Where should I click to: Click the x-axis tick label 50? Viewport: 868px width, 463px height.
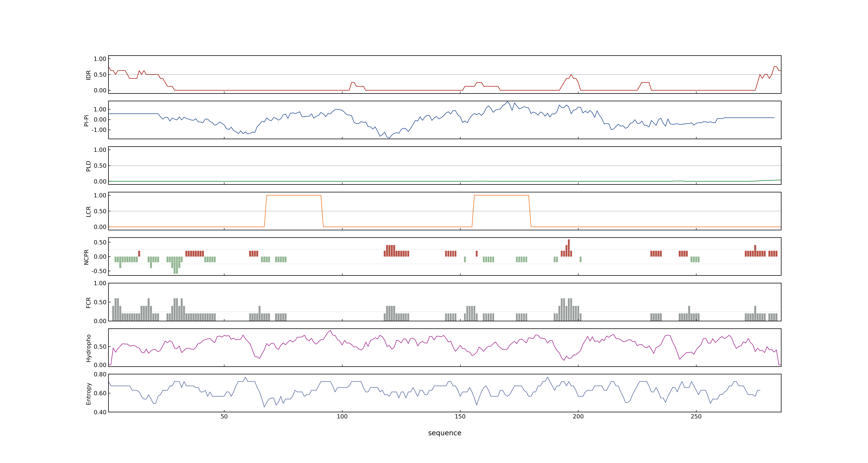point(224,416)
